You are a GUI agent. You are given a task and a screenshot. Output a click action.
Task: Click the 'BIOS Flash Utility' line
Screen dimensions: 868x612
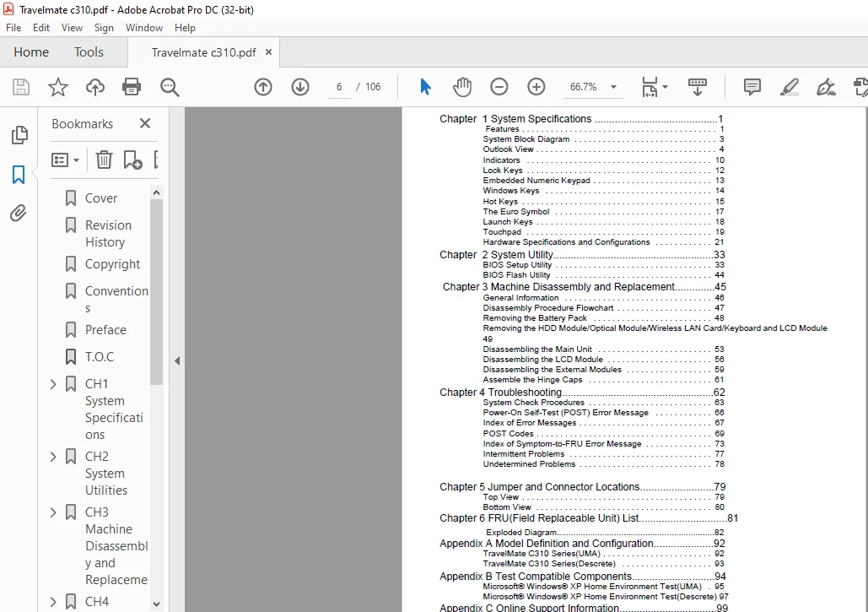[x=603, y=275]
